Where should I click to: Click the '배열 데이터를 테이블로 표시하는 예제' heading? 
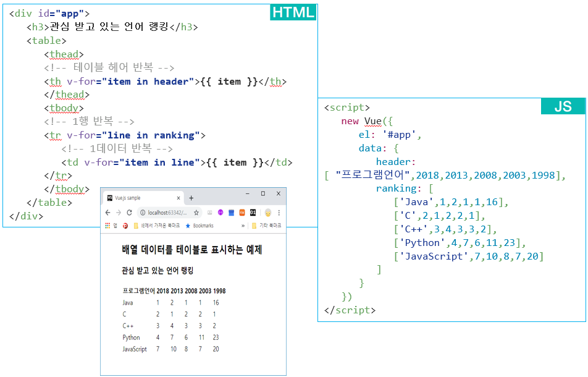pos(192,250)
